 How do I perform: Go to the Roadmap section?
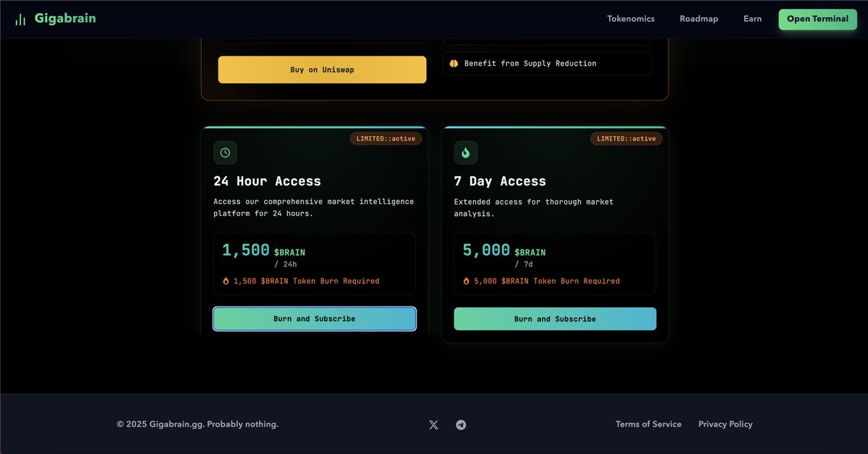[x=699, y=19]
